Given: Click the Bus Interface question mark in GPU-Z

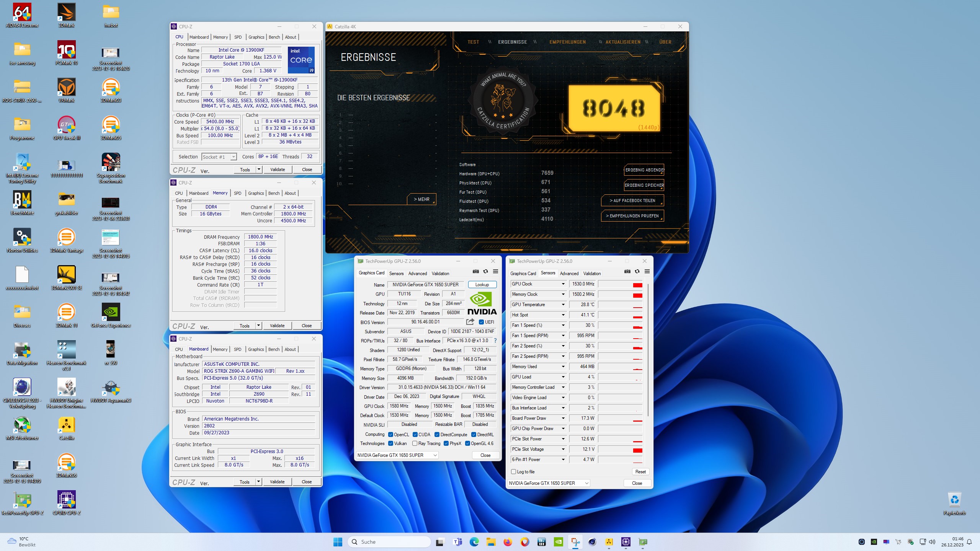Looking at the screenshot, I should 495,341.
